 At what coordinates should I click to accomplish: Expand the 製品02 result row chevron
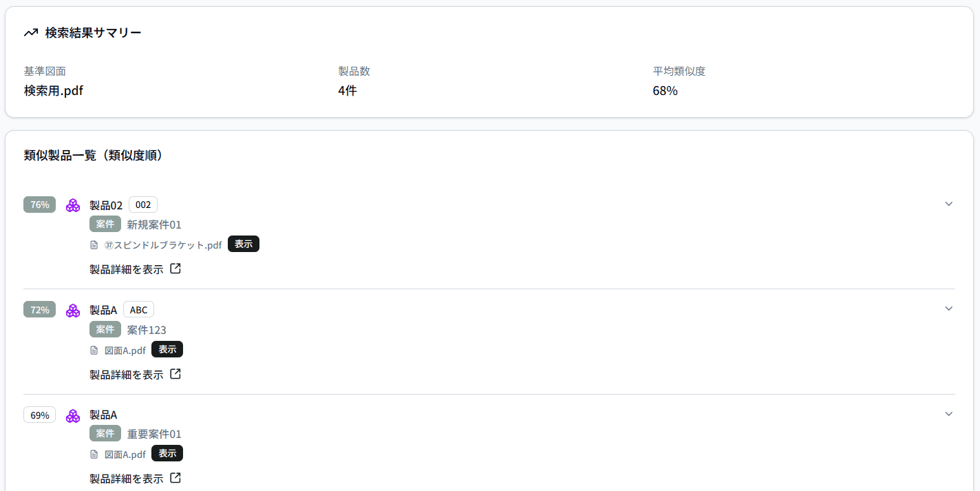pos(948,204)
